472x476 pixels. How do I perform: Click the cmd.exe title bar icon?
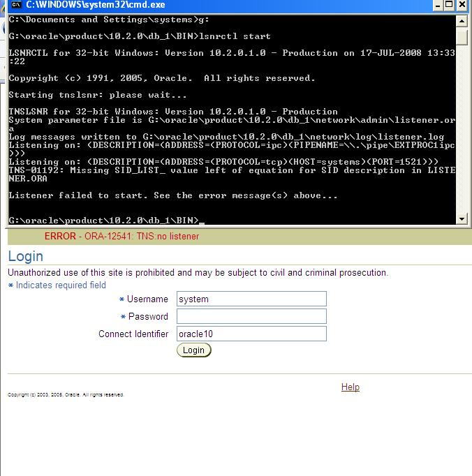coord(16,5)
